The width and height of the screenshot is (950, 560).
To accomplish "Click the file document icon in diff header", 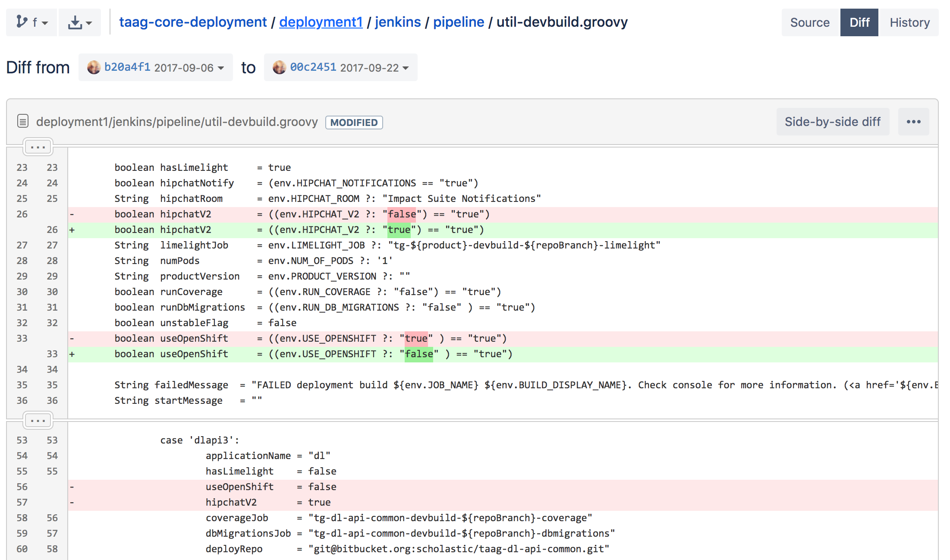I will (23, 122).
